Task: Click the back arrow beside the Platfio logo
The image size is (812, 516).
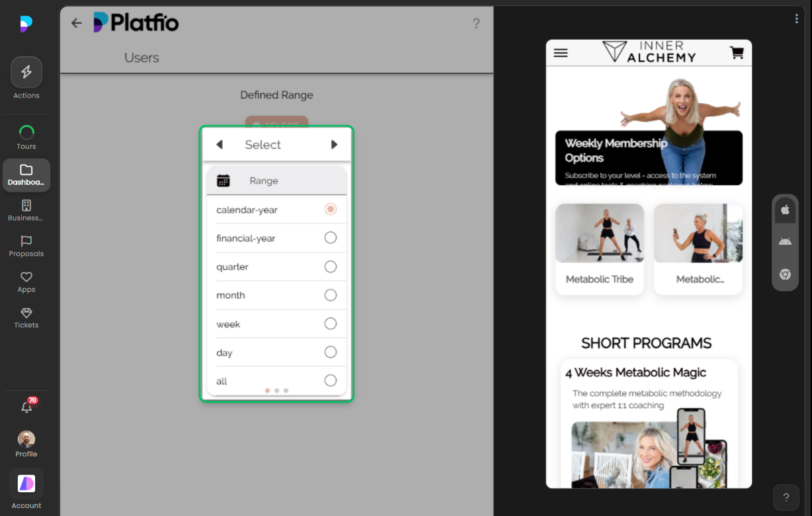Action: click(76, 22)
